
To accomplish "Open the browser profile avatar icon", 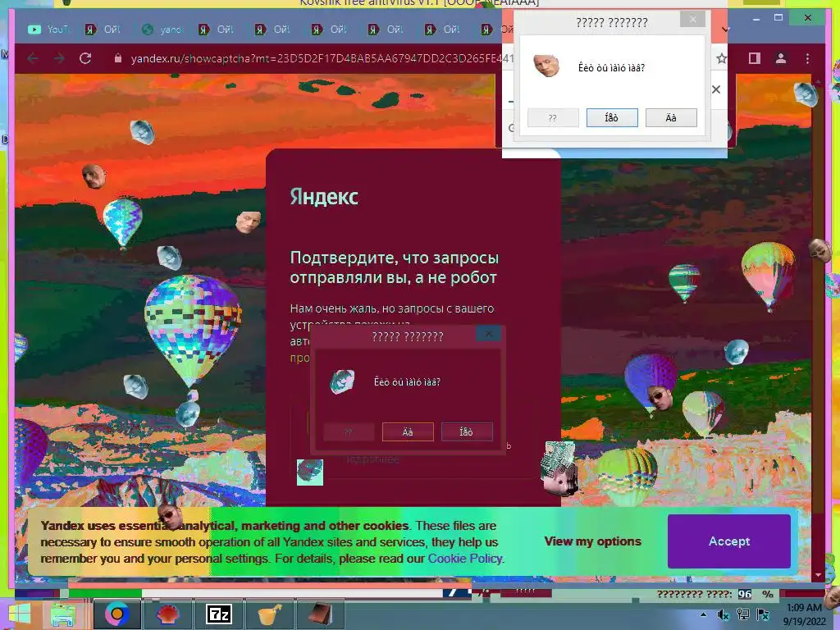I will [x=781, y=58].
